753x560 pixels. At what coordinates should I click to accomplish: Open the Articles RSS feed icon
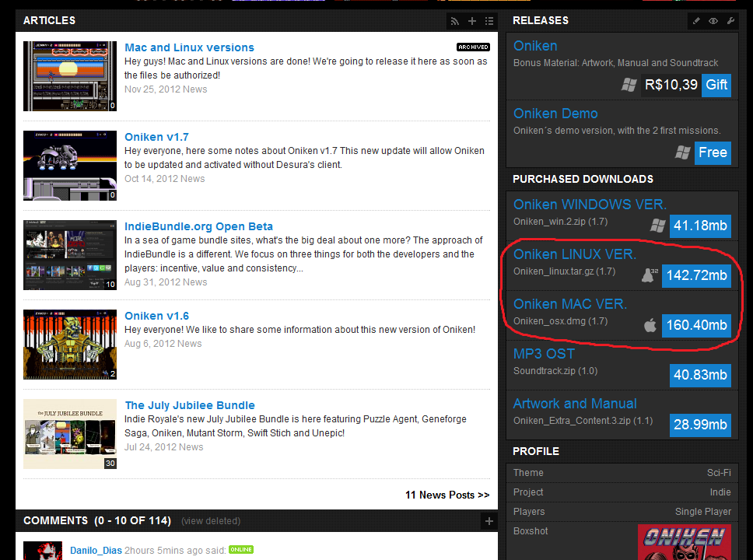455,21
